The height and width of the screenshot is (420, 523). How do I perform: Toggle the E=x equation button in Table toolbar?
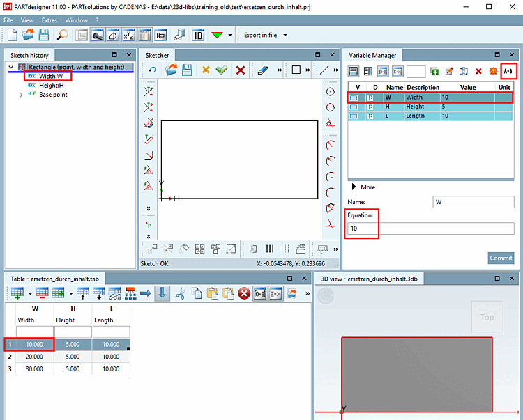click(275, 293)
